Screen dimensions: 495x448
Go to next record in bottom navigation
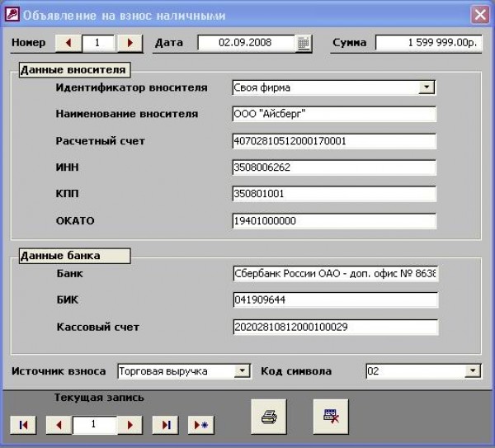[130, 425]
